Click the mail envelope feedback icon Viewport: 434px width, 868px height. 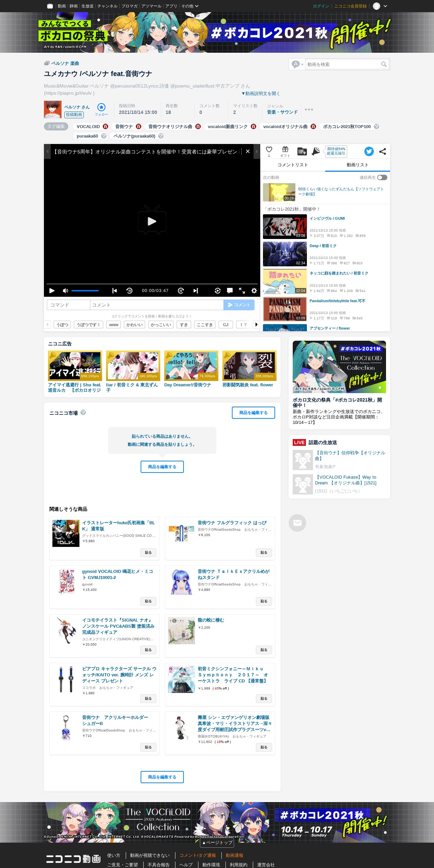coord(297,523)
